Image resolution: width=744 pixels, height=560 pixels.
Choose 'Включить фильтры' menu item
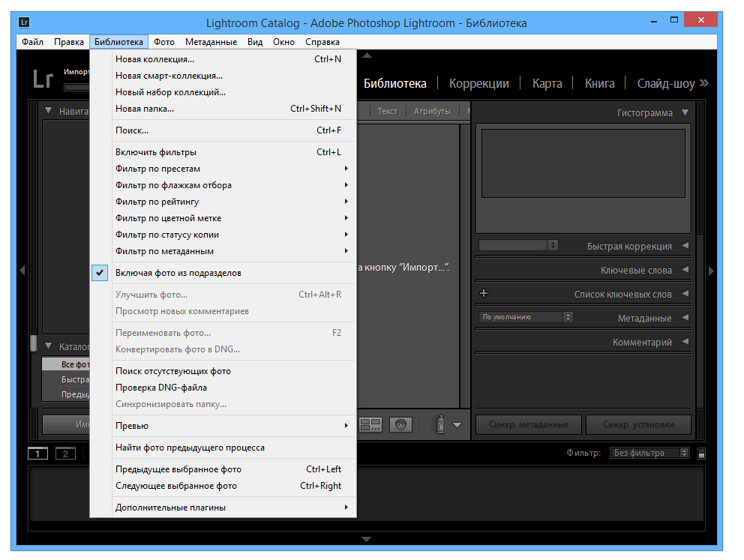tap(223, 152)
